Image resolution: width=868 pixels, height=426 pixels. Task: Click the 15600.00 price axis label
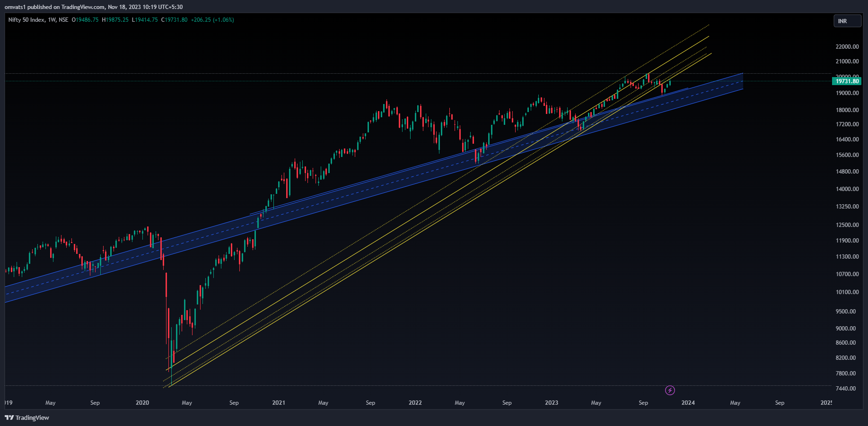847,155
